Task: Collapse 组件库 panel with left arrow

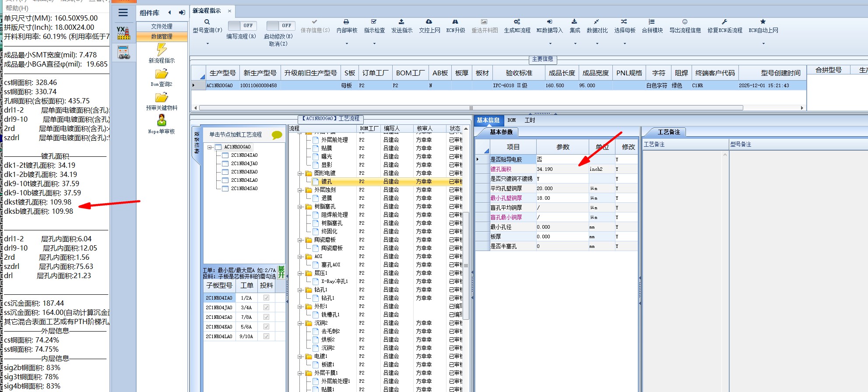Action: coord(170,13)
